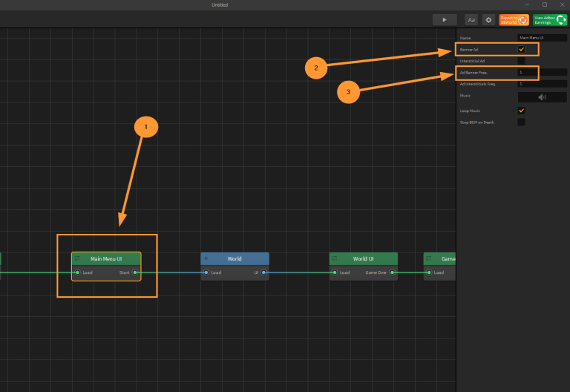Screen dimensions: 570x392
Task: Disable the Loop Music checkbox
Action: (x=521, y=111)
